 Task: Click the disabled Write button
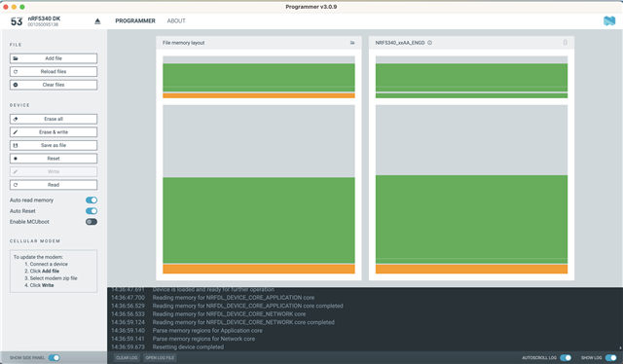click(54, 171)
